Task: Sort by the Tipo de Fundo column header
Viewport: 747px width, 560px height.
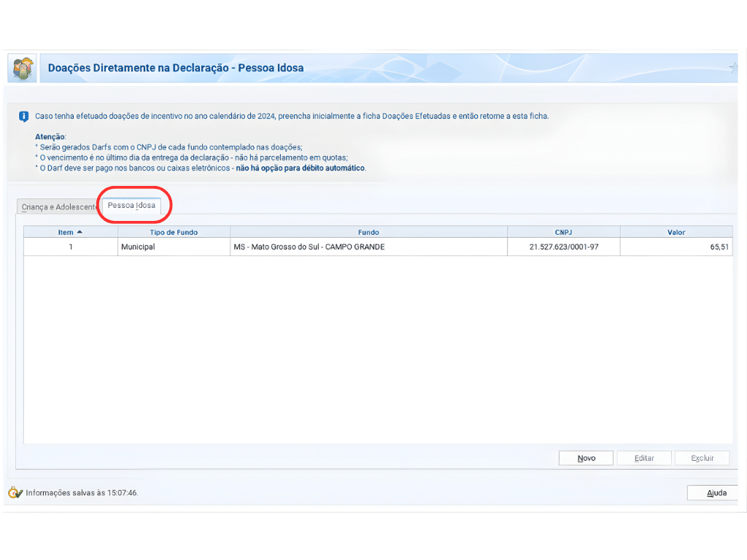Action: click(x=174, y=232)
